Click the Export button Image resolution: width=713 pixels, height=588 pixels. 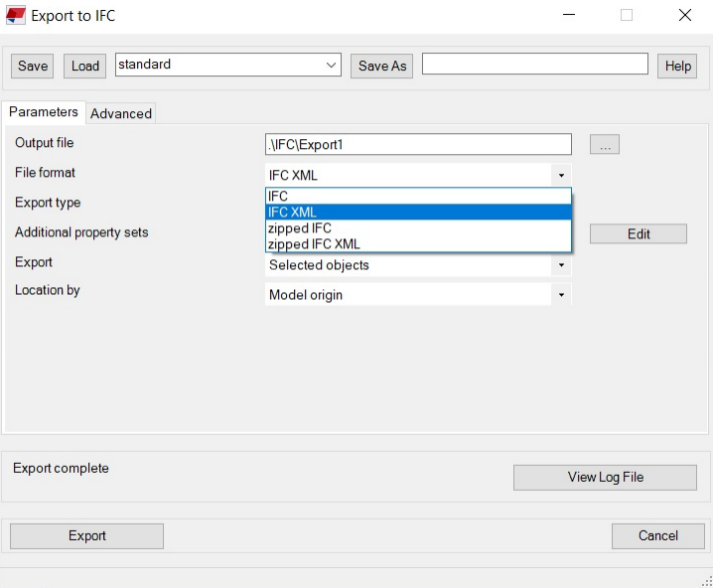[86, 536]
